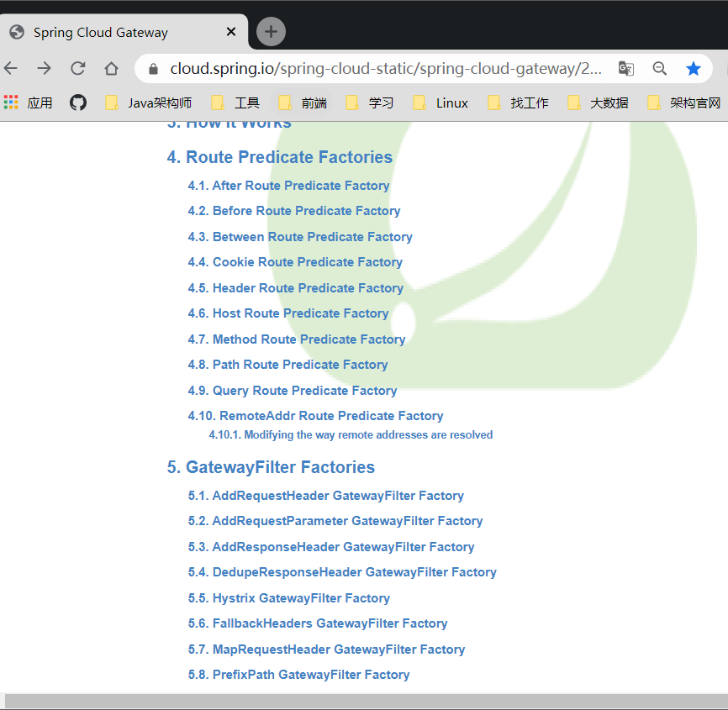Open 5.7 MapRequestHeader GatewayFilter Factory
The height and width of the screenshot is (710, 728).
326,650
